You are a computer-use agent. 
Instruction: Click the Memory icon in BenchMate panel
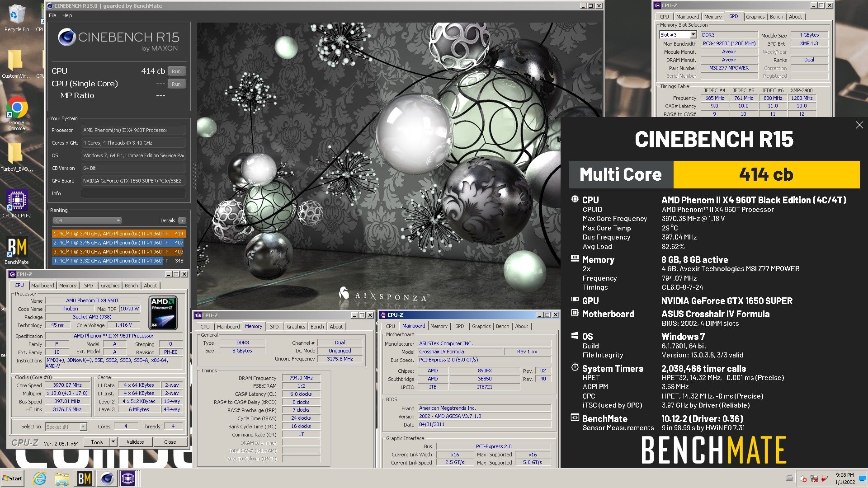(x=575, y=259)
